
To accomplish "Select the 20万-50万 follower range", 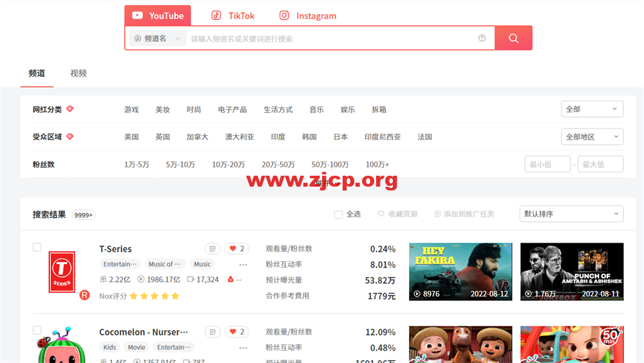I will [x=278, y=164].
